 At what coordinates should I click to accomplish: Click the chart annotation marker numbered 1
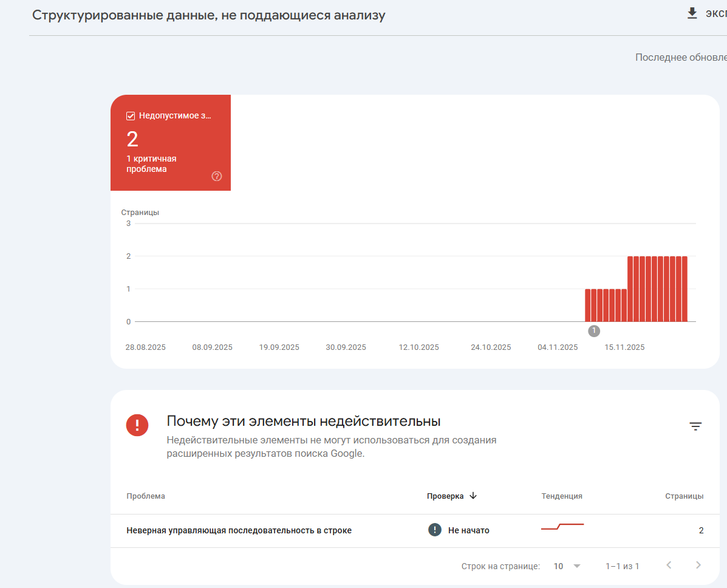(594, 331)
